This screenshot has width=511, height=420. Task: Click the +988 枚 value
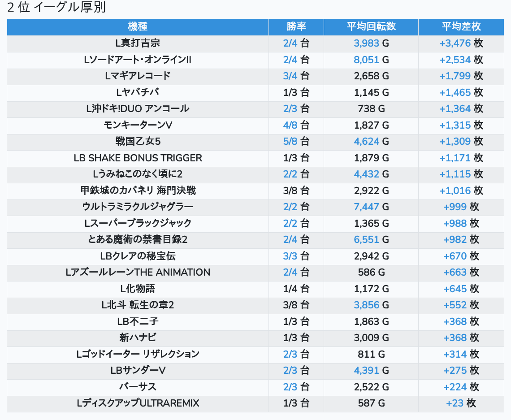461,224
